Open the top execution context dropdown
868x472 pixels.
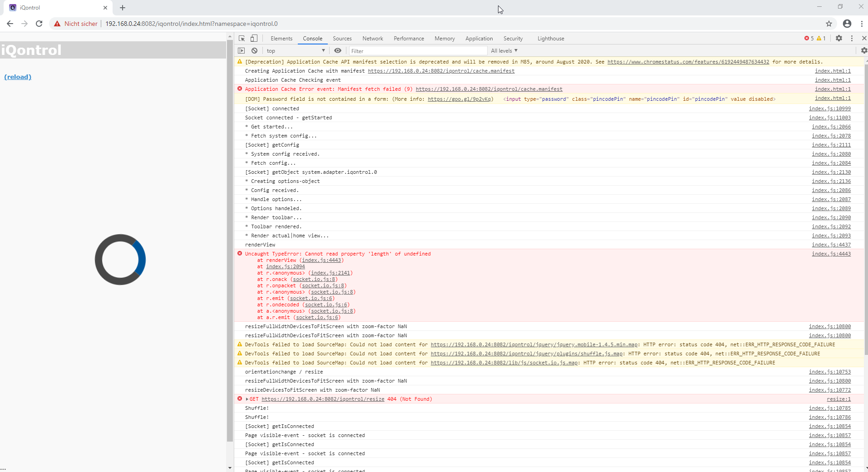296,51
